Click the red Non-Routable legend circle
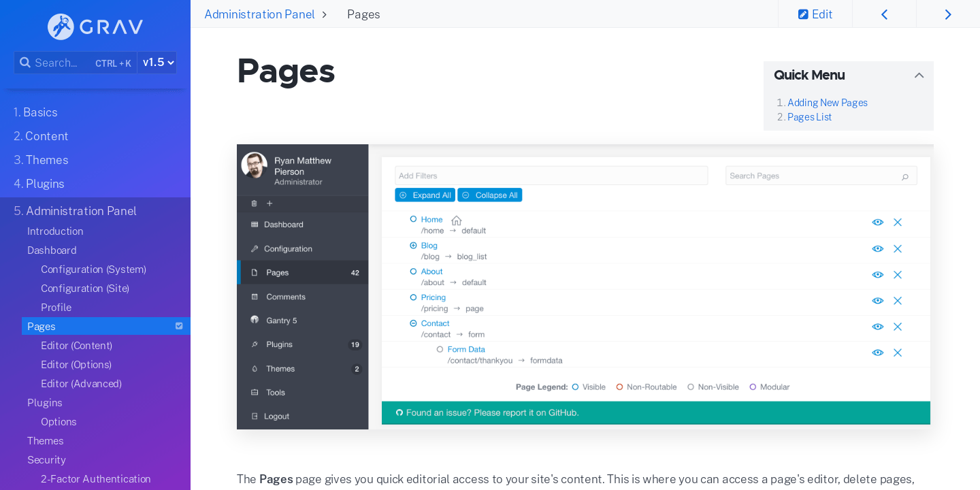Viewport: 980px width, 490px height. point(619,387)
